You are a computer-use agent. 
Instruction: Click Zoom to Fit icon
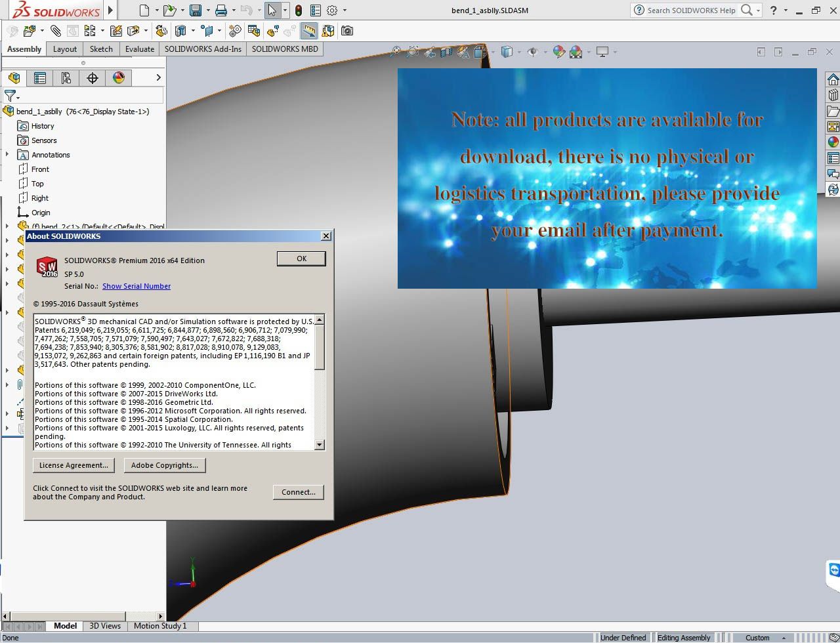pos(396,51)
